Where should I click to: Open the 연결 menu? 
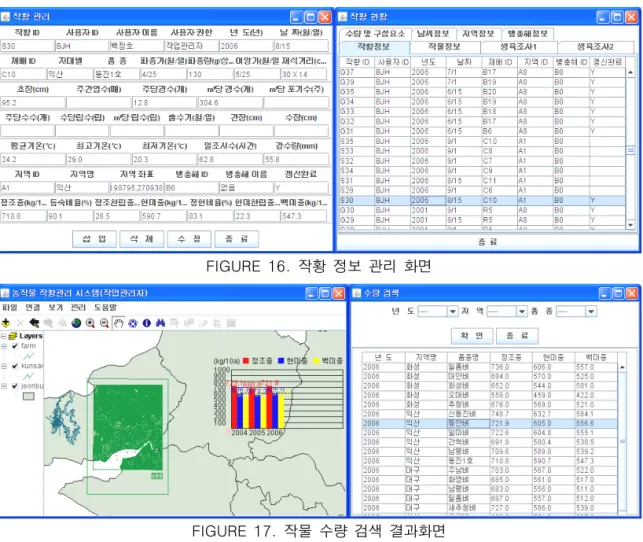point(33,307)
